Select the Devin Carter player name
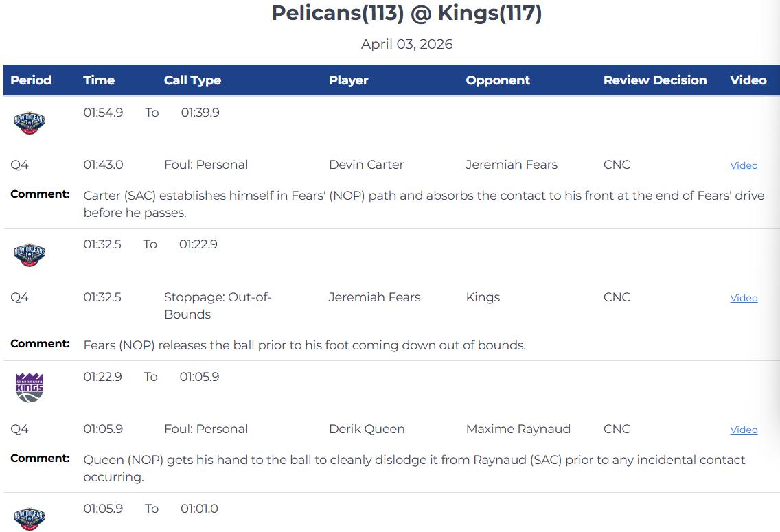Viewport: 780px width, 532px height. tap(366, 165)
